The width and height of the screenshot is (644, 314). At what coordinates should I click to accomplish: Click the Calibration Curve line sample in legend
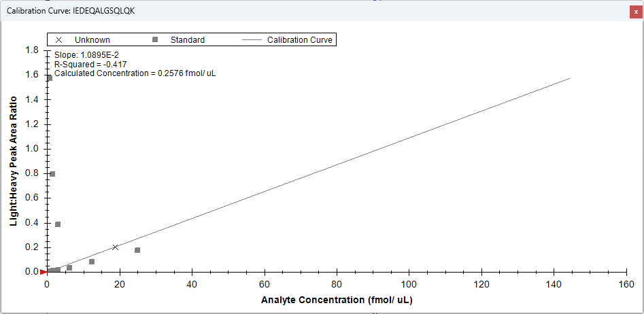[x=252, y=40]
